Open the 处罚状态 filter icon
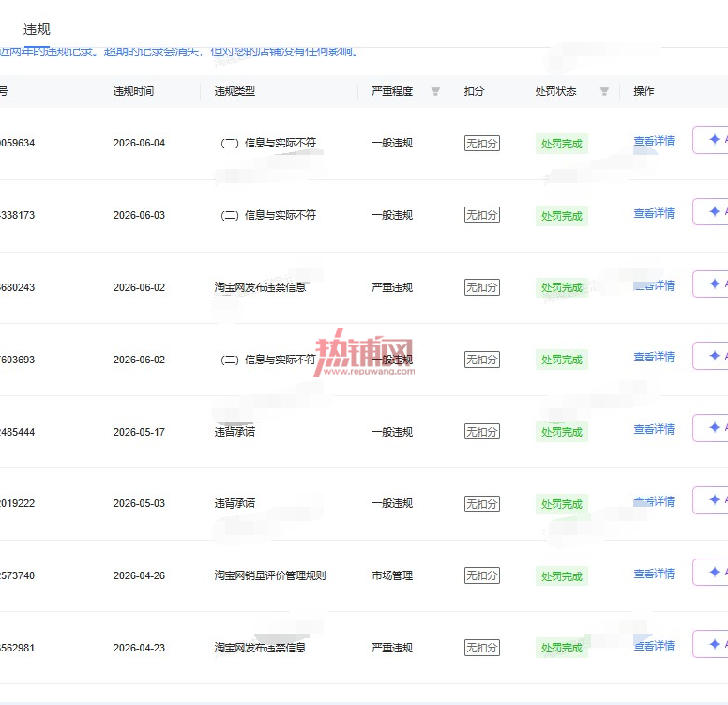The image size is (728, 705). 604,92
